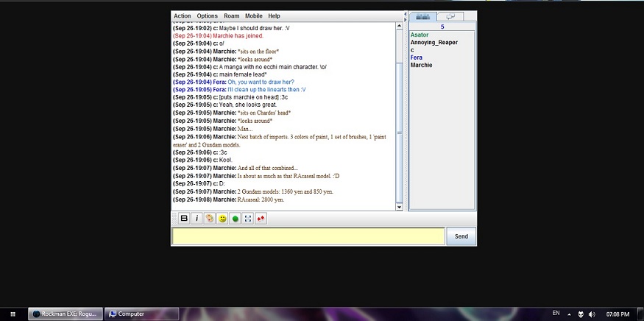Toggle bold text formatting button

tap(184, 219)
